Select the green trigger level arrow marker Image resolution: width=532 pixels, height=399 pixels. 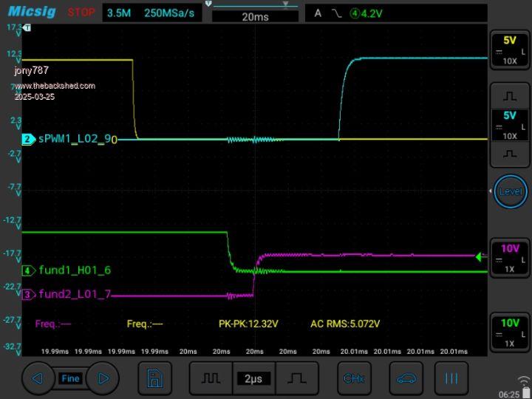pyautogui.click(x=480, y=257)
